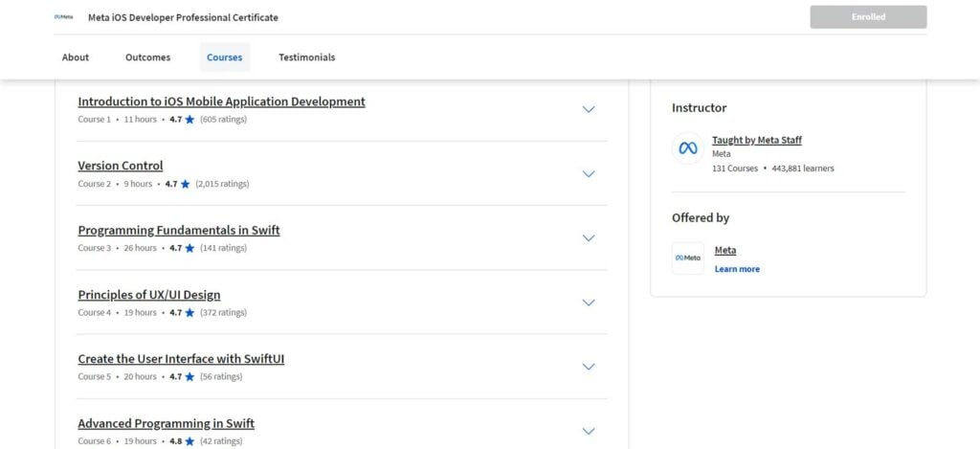Screen dimensions: 980x449
Task: Click the 443,881 learners text
Action: 803,168
